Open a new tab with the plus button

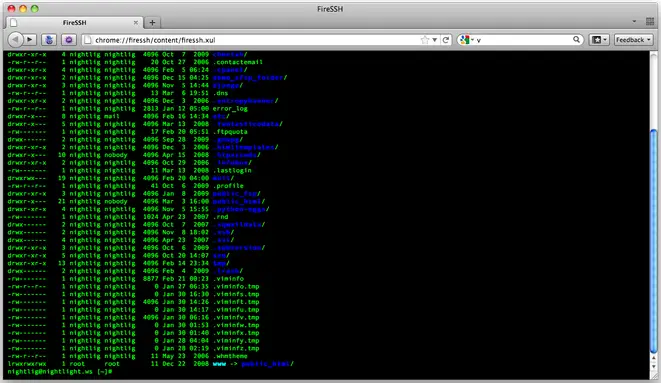pos(152,22)
